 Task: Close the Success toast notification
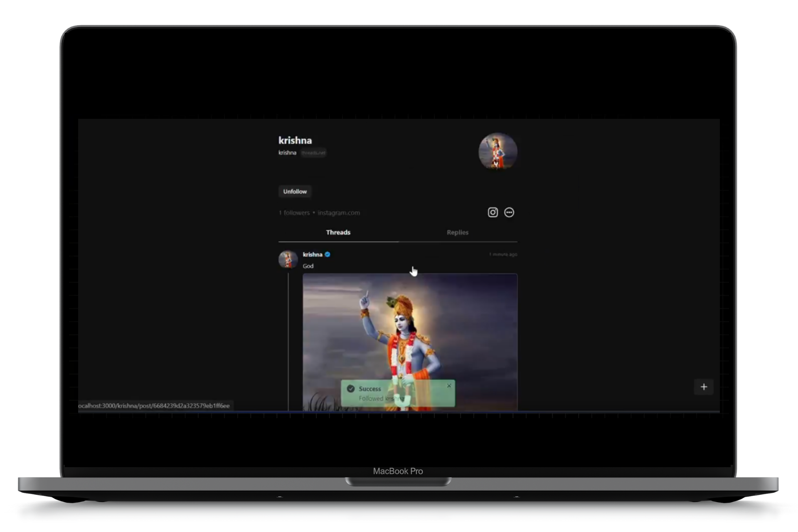449,386
